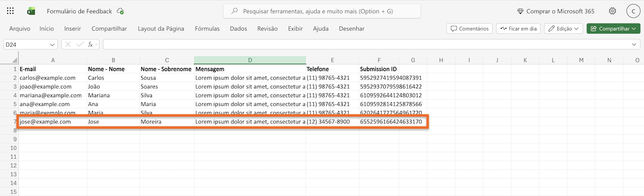The image size is (644, 196).
Task: Select the cell containing Soares
Action: point(167,87)
